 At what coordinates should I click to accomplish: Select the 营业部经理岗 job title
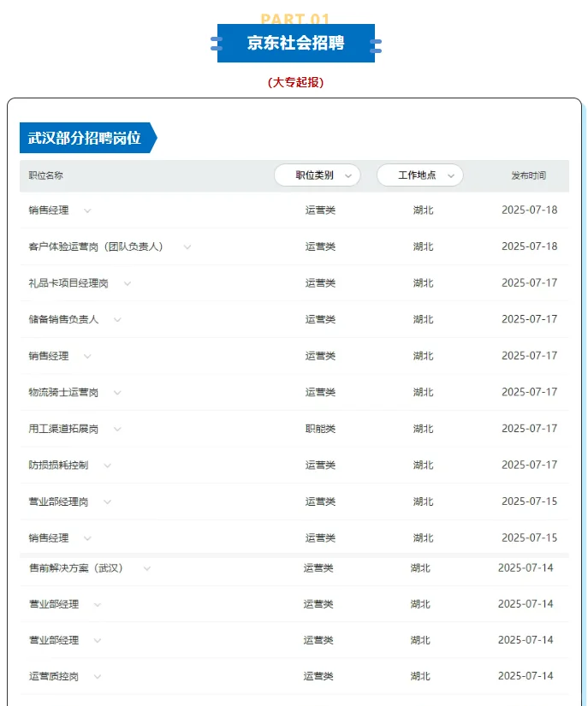tap(58, 501)
